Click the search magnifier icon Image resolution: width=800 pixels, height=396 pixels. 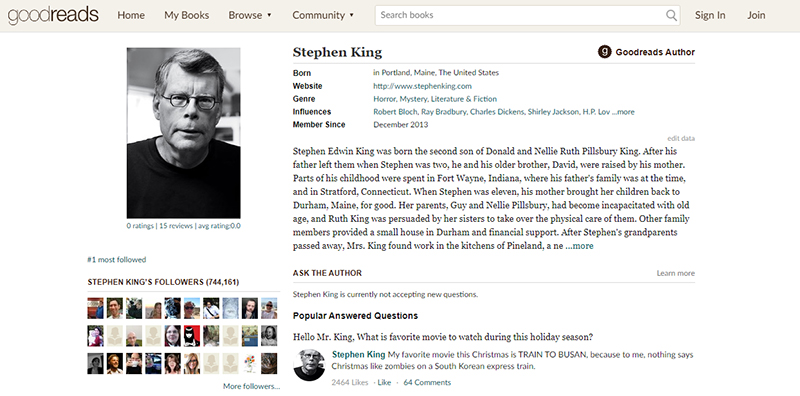[x=671, y=15]
